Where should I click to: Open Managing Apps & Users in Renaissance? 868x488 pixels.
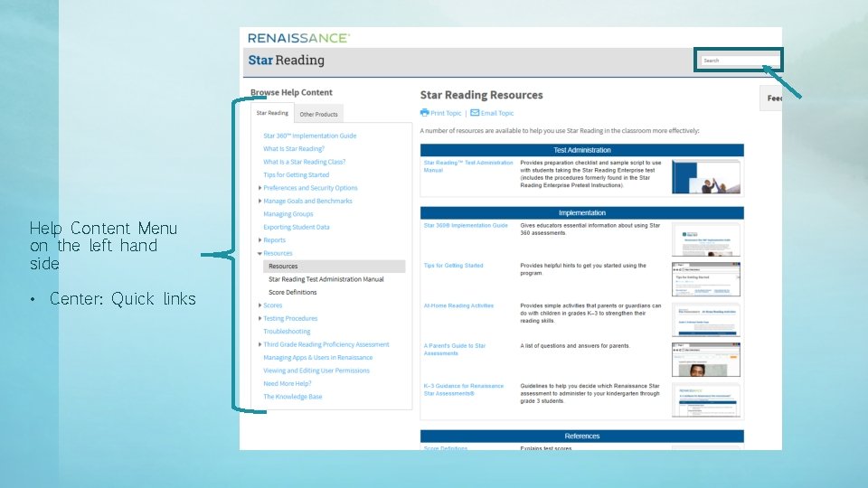318,358
